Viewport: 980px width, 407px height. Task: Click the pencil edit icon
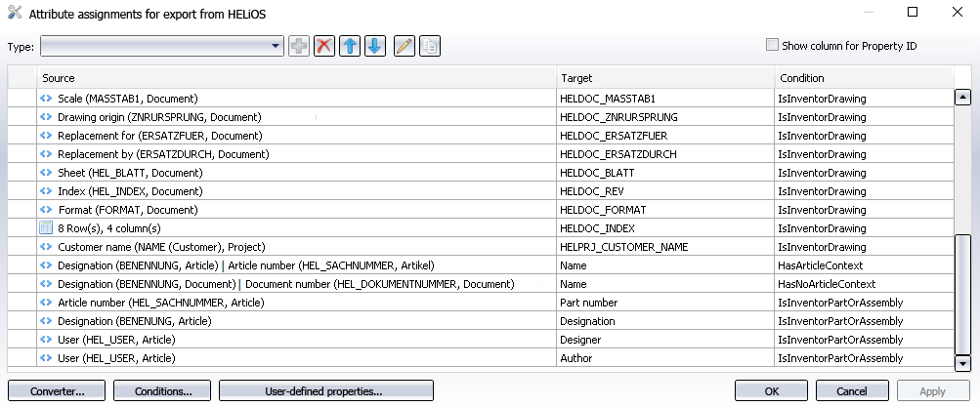pos(405,46)
